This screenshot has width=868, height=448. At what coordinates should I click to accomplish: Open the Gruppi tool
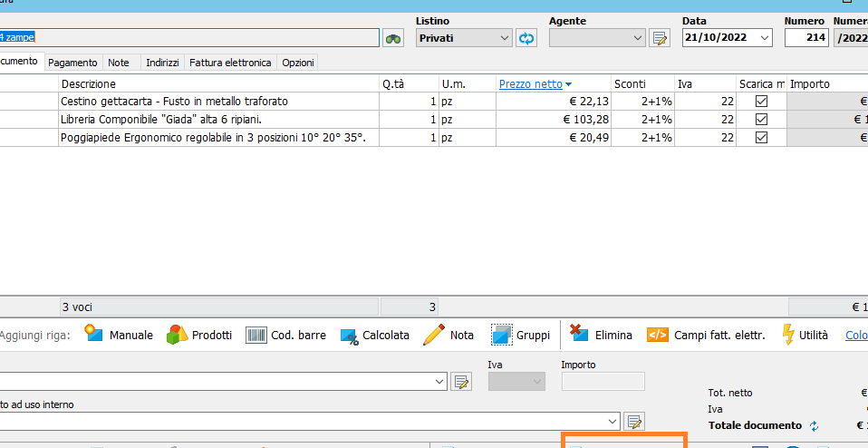[520, 335]
